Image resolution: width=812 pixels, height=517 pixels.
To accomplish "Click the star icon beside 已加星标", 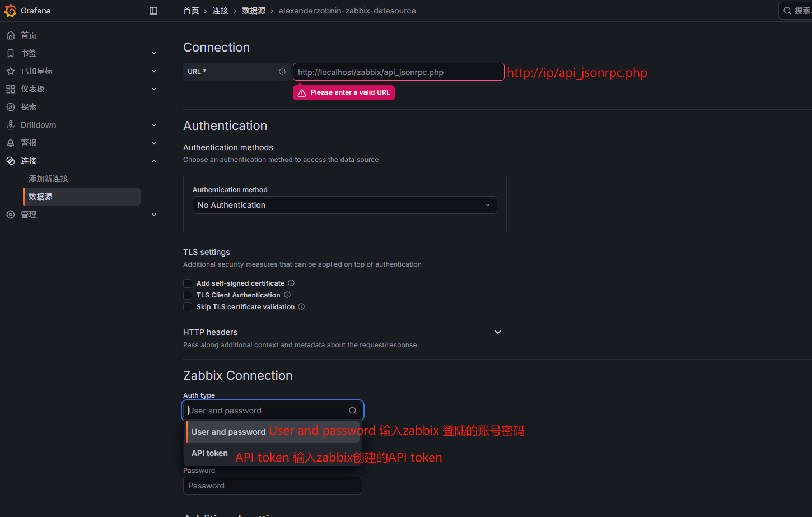I will tap(11, 71).
